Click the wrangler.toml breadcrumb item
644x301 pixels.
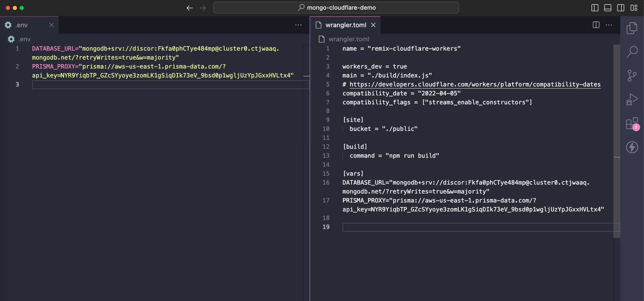coord(344,39)
